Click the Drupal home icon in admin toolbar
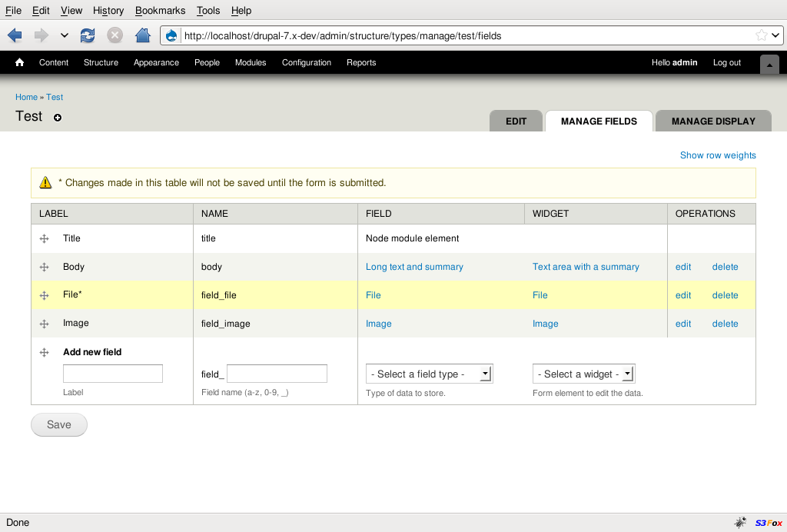The height and width of the screenshot is (532, 787). [x=20, y=63]
